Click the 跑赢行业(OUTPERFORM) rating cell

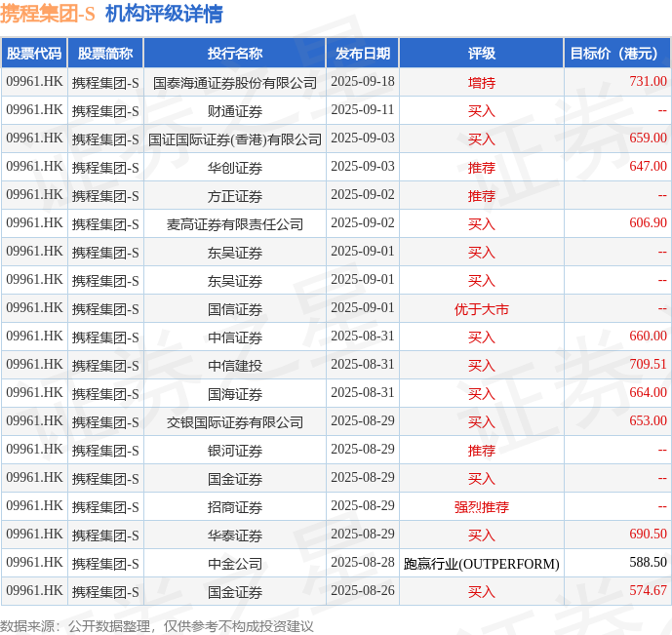point(481,564)
